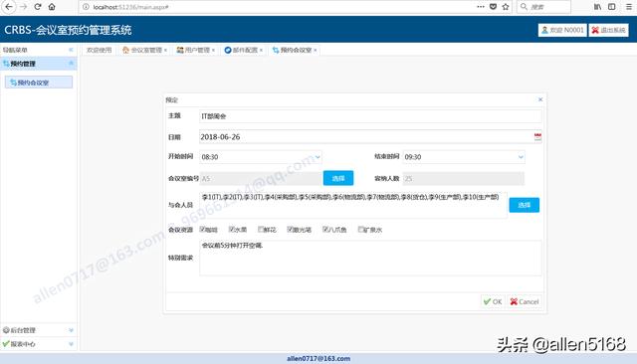Image resolution: width=637 pixels, height=364 pixels.
Task: Click the blue 选择 button for attendees
Action: pos(525,205)
